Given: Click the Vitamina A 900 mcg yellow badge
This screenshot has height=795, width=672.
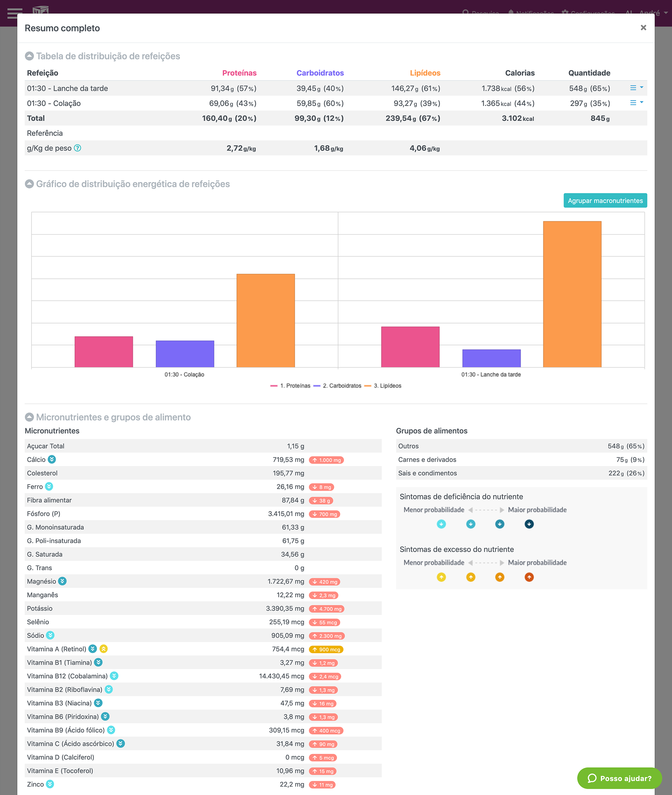Looking at the screenshot, I should click(x=326, y=649).
